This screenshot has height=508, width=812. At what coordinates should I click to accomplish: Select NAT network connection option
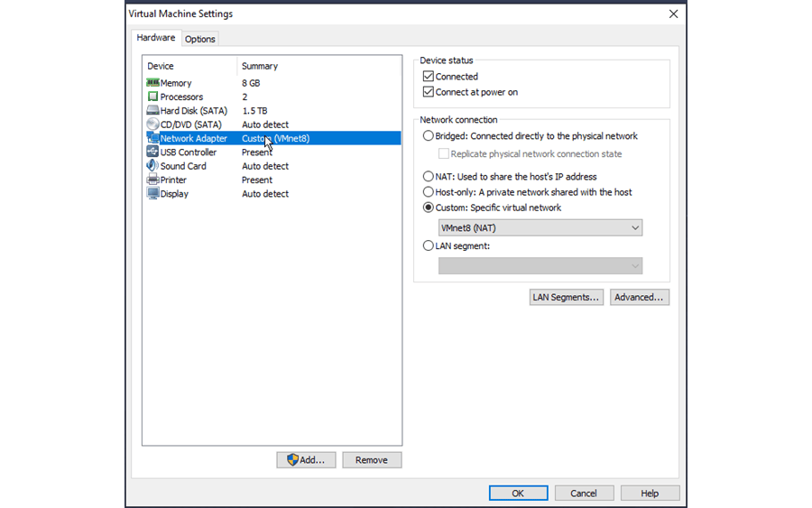pos(429,177)
